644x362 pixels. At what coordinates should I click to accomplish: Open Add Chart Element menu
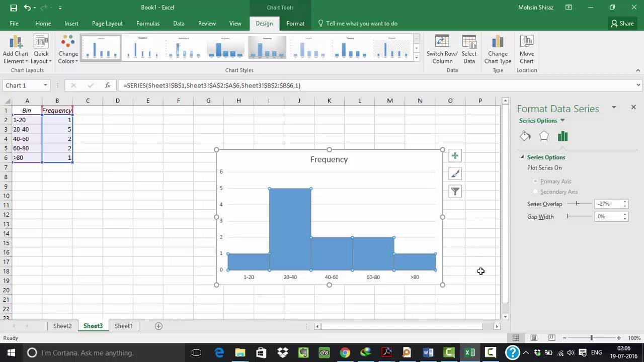[x=16, y=49]
